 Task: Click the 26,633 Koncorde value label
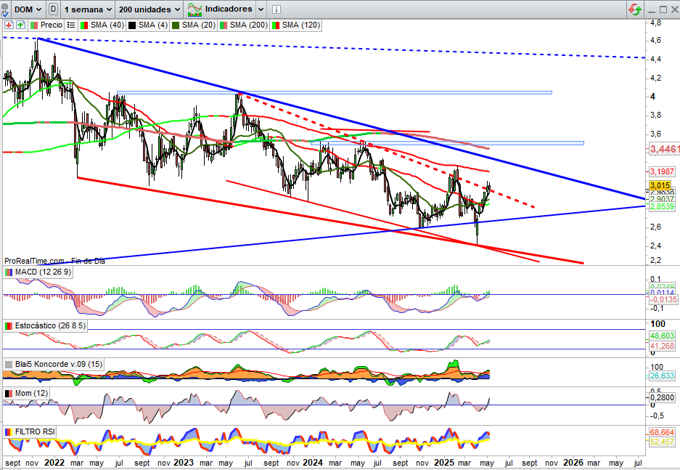click(662, 376)
